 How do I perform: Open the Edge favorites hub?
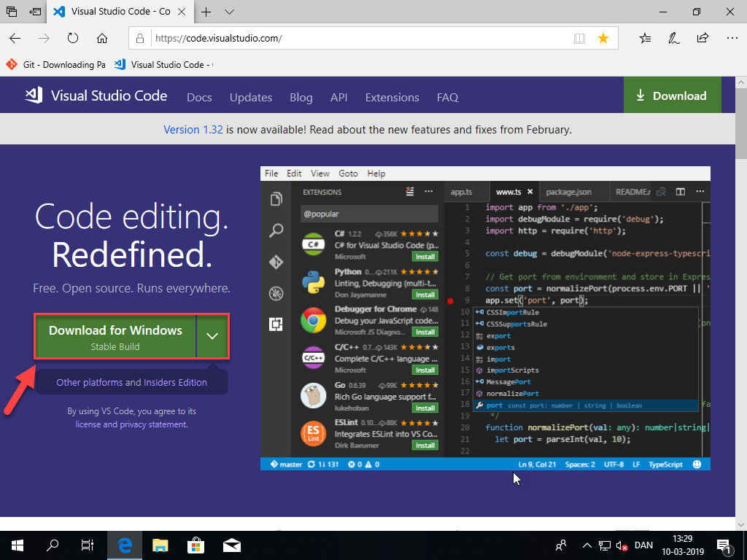(645, 38)
